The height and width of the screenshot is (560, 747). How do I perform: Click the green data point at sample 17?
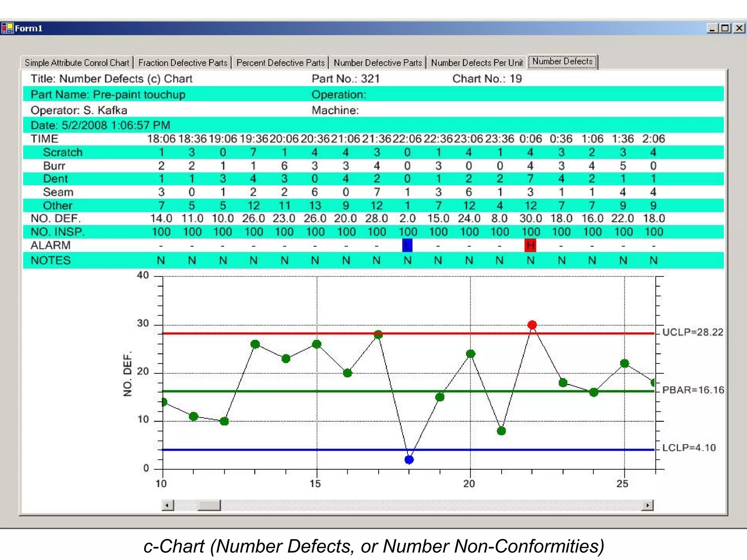[x=378, y=334]
